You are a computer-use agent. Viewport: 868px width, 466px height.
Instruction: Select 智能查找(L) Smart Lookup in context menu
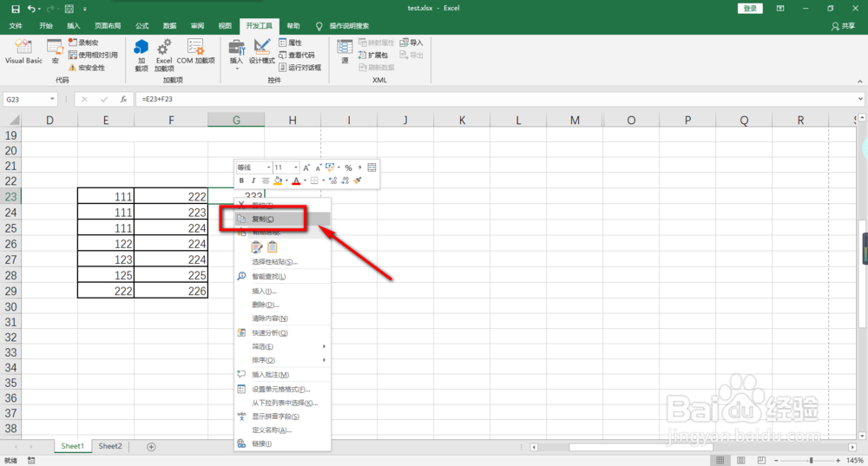click(282, 276)
